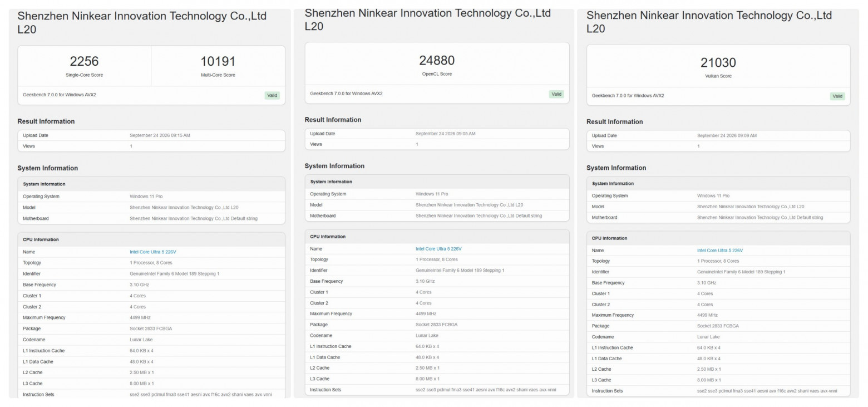
Task: Click the Instruction Sets value in the Vulkan panel
Action: [x=767, y=391]
